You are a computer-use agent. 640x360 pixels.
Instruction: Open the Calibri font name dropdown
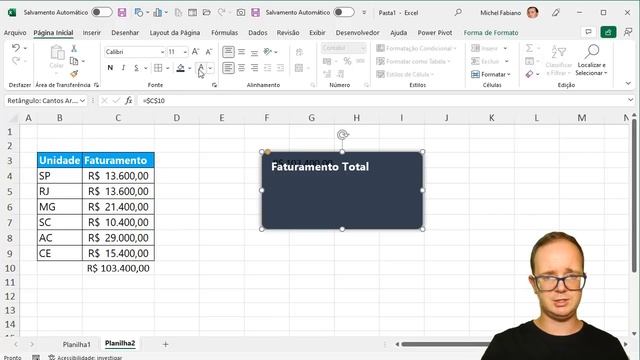162,52
